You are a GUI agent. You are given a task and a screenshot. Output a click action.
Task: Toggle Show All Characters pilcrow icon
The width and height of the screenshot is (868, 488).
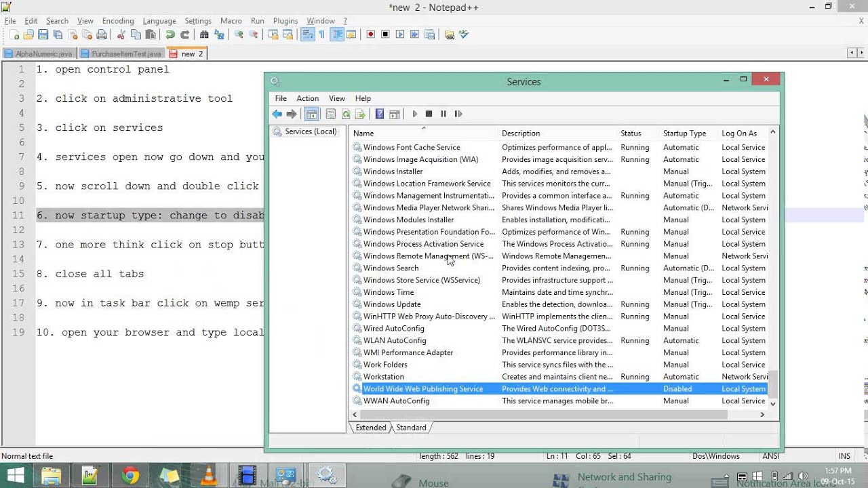pos(322,35)
